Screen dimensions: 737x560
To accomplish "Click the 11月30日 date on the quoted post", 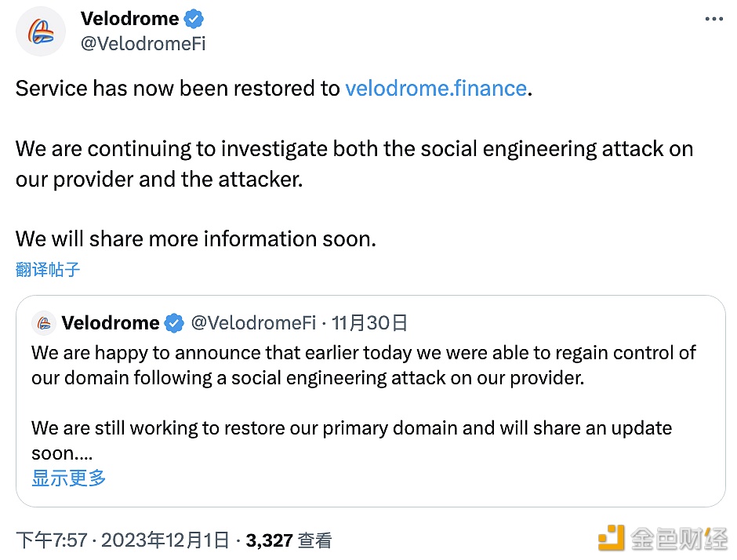I will pyautogui.click(x=369, y=323).
